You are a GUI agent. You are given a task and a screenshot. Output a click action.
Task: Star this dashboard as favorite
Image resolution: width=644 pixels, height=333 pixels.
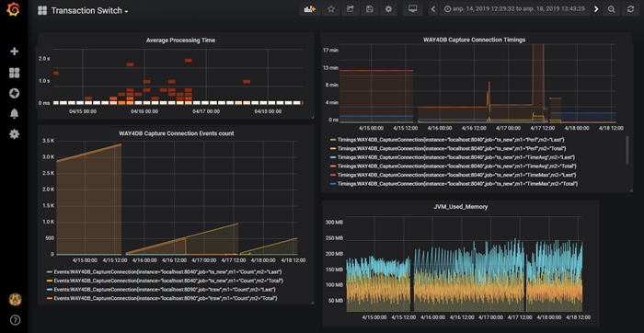(331, 9)
